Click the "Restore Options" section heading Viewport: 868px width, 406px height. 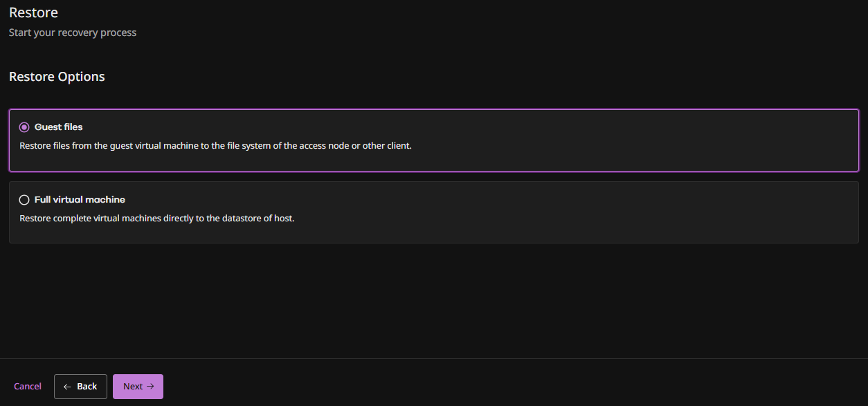coord(57,77)
